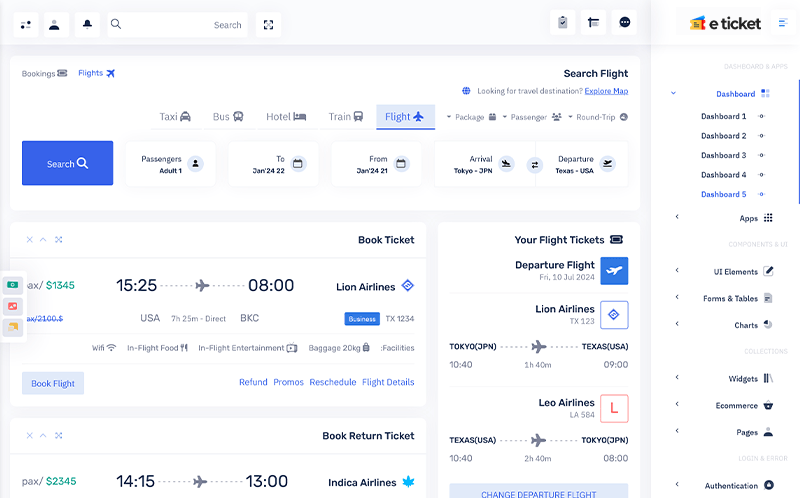Click the Book Flight button
Screen dimensions: 800x498
pos(53,383)
